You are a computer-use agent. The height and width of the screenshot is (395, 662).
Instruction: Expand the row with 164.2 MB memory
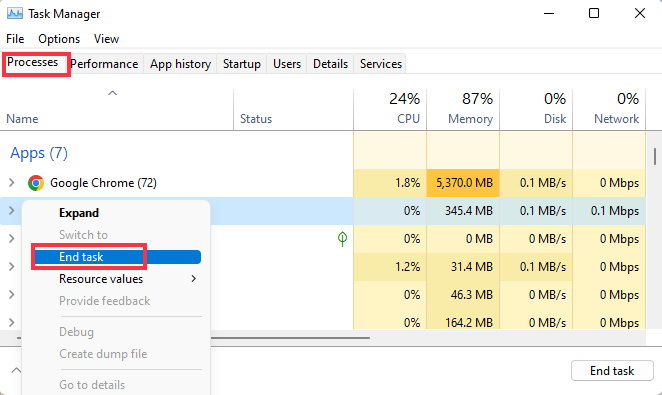pos(12,322)
